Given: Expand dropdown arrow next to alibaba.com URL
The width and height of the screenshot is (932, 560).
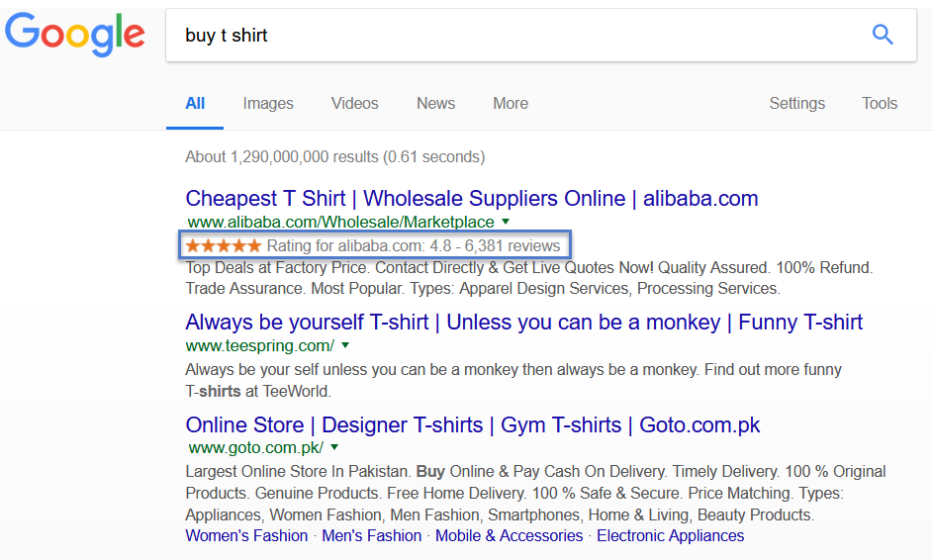Looking at the screenshot, I should pos(506,222).
